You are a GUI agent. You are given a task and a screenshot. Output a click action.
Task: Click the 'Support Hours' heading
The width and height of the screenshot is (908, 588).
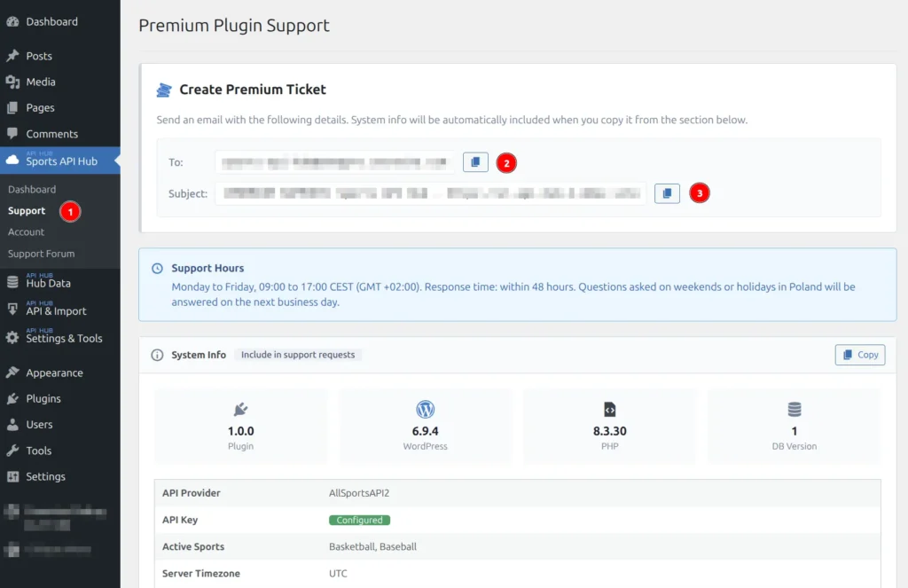point(207,268)
